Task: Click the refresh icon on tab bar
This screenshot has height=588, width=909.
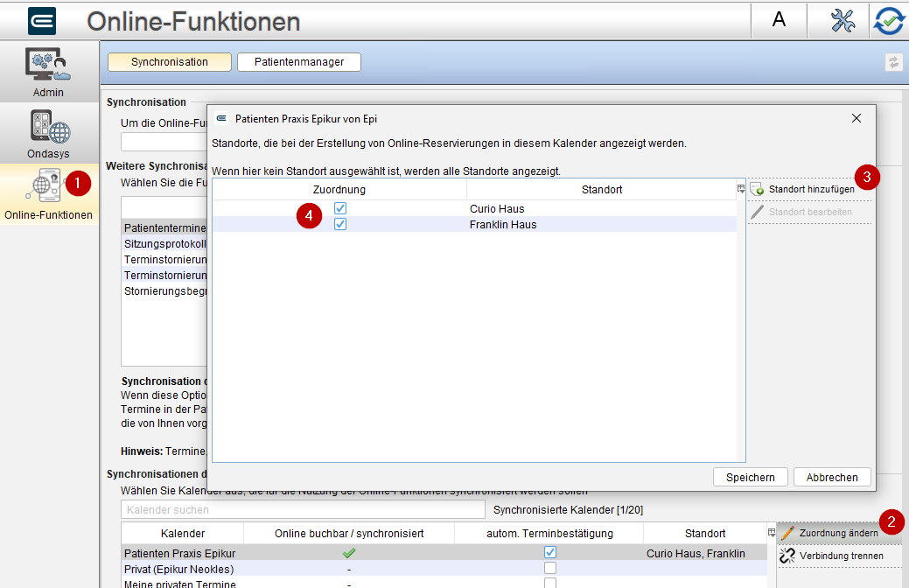Action: [x=894, y=62]
